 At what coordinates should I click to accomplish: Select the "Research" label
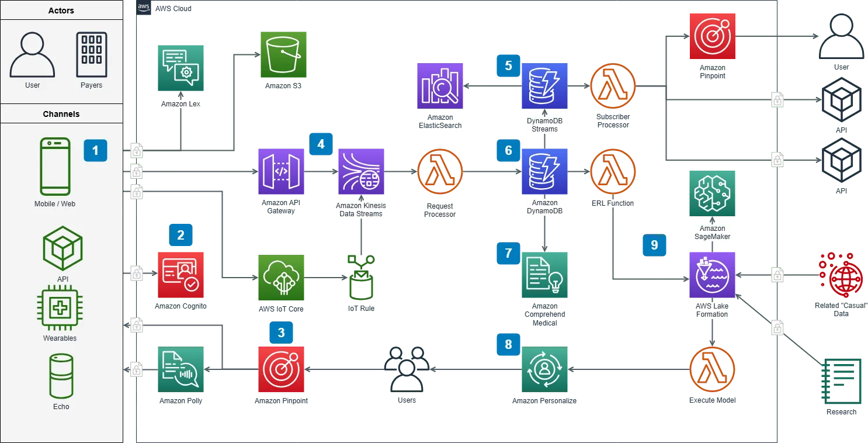[x=842, y=412]
